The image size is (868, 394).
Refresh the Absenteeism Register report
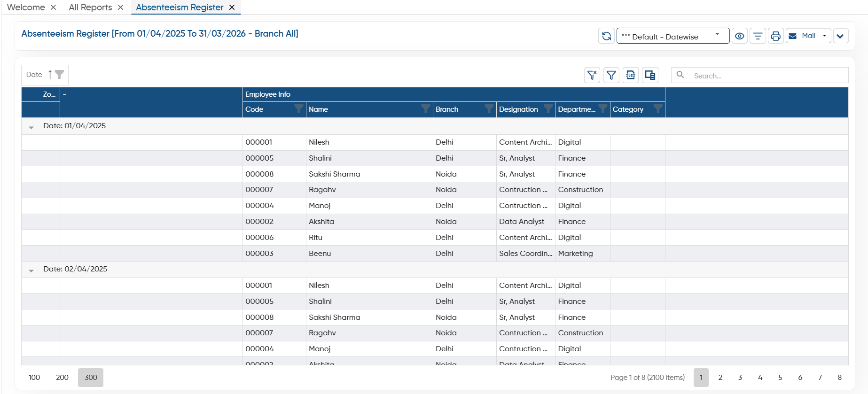point(606,36)
